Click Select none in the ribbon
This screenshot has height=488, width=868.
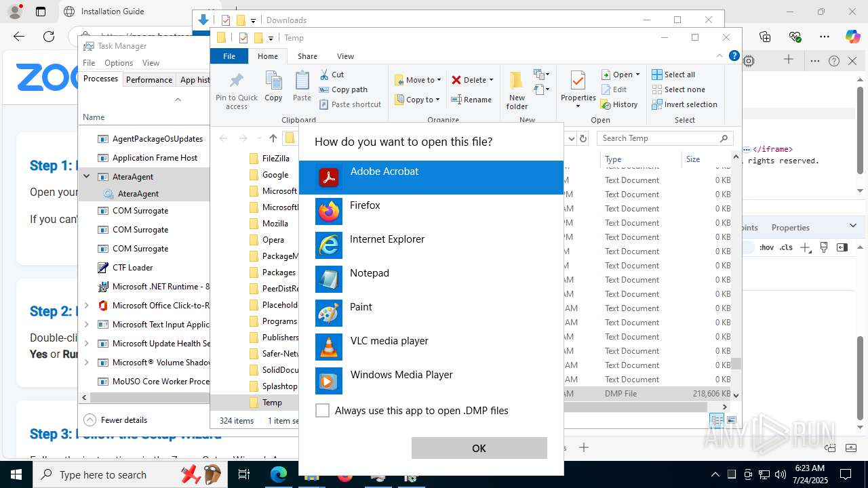[678, 89]
